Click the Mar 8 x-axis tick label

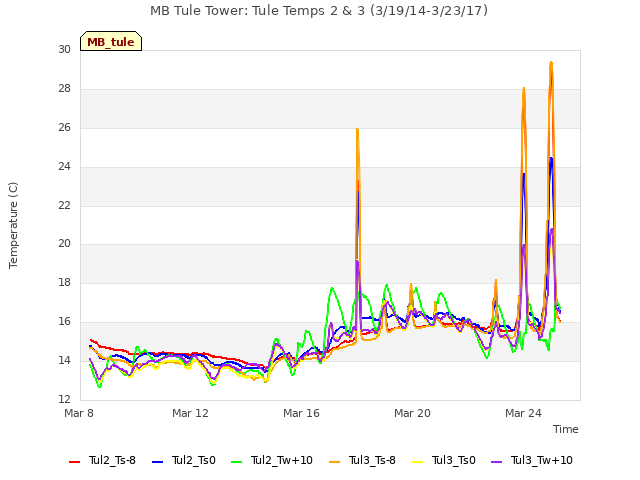(x=79, y=413)
